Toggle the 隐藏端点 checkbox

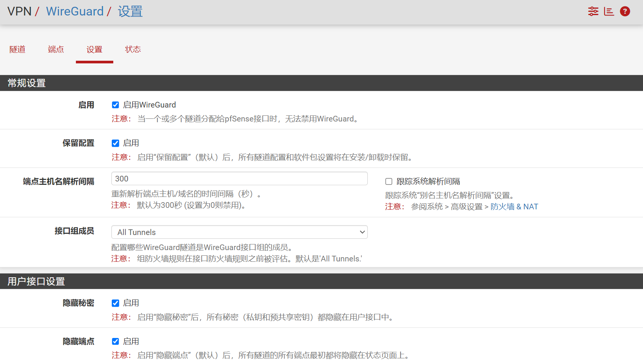tap(116, 341)
